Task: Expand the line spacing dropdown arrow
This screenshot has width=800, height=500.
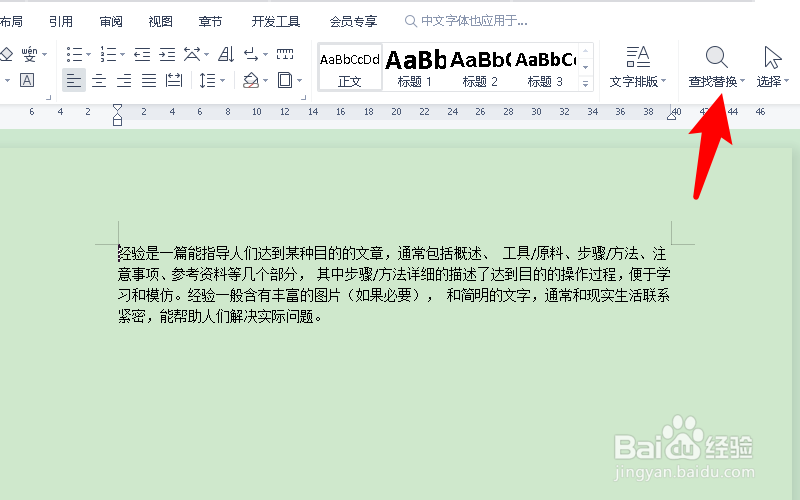Action: (222, 80)
